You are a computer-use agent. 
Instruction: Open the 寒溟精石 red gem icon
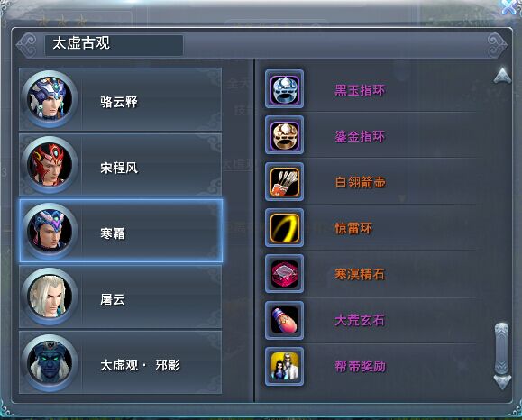pos(284,274)
